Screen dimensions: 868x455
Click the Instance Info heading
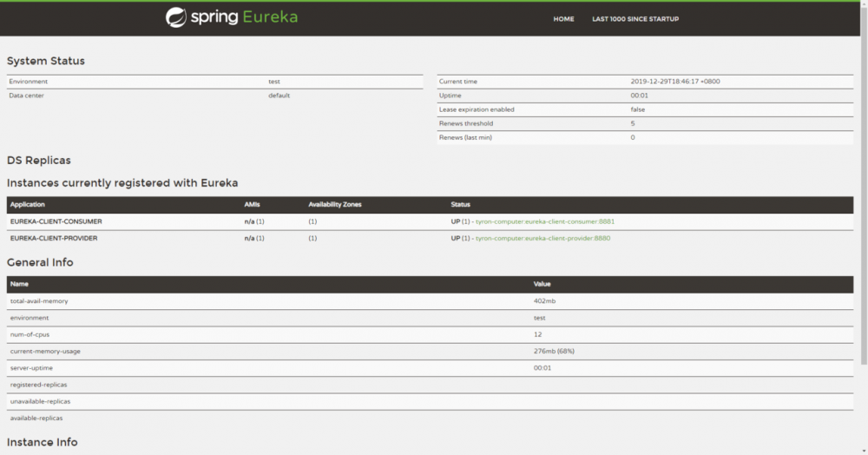point(42,442)
